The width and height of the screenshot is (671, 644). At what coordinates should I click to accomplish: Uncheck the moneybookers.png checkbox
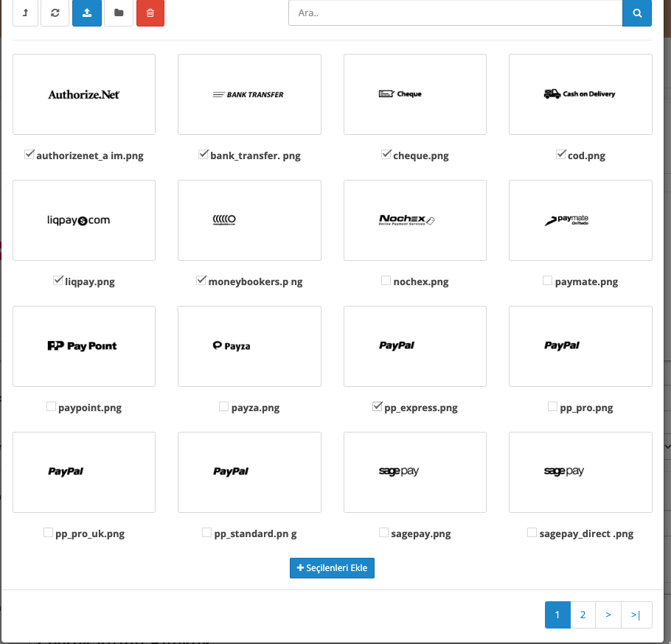click(201, 280)
